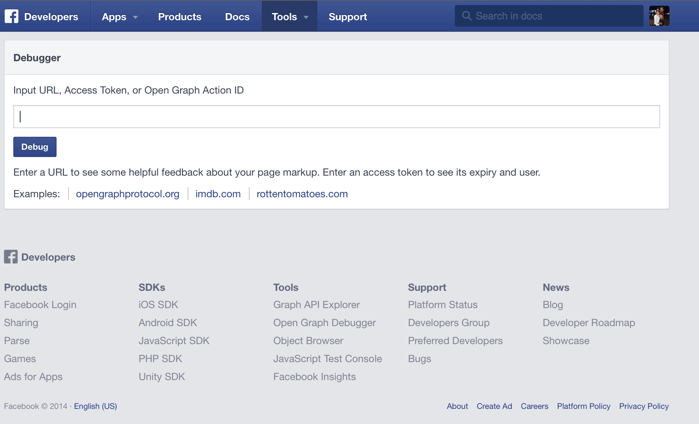Click the Debug button
Image resolution: width=699 pixels, height=424 pixels.
35,147
